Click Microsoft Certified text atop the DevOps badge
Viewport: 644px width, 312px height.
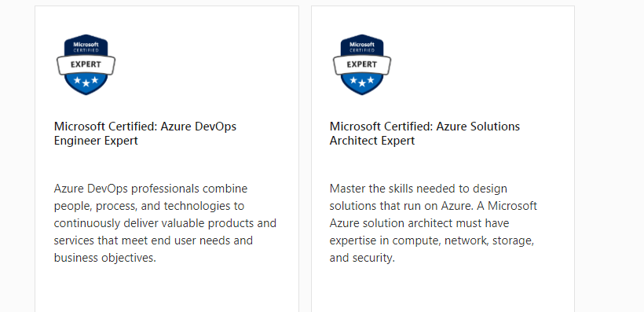coord(86,47)
